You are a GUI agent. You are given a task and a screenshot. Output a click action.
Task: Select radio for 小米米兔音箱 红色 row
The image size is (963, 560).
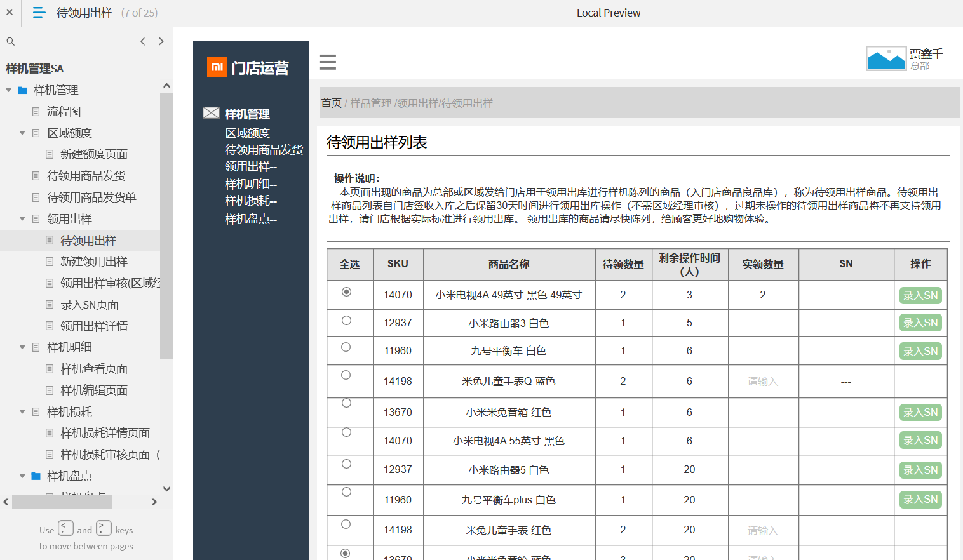coord(346,403)
